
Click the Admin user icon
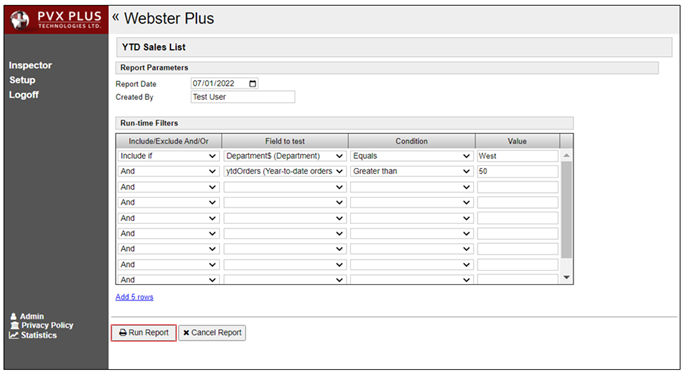14,316
